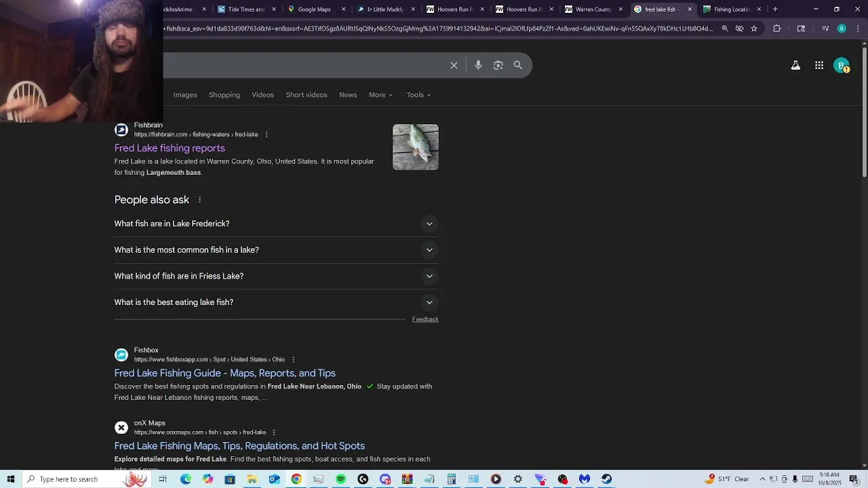This screenshot has width=868, height=488.
Task: Click the Feedback link
Action: [425, 319]
